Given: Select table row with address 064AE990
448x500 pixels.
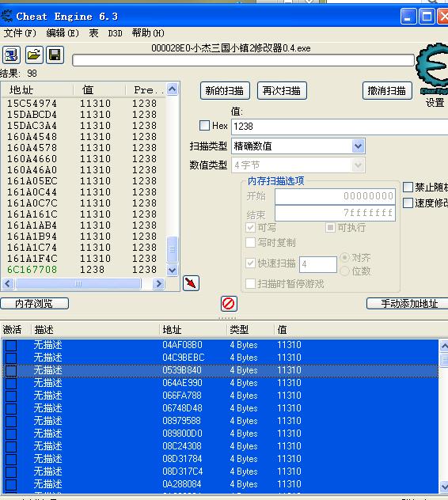Looking at the screenshot, I should point(220,383).
